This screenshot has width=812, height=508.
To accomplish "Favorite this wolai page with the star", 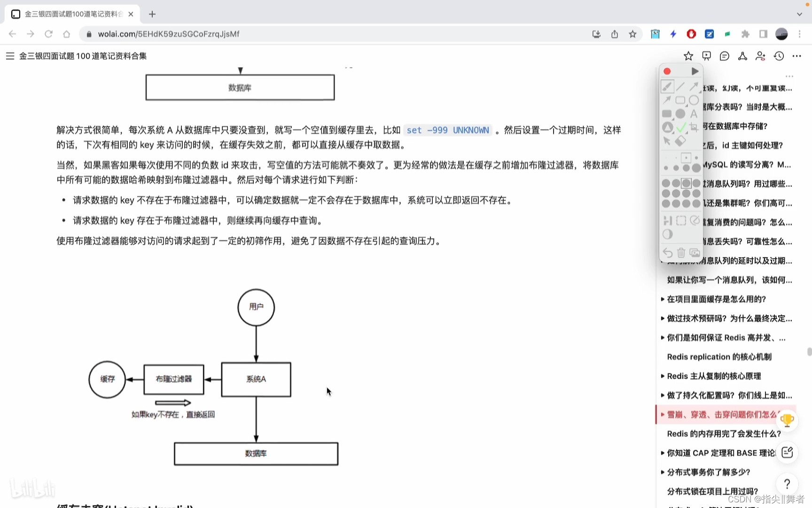I will (x=688, y=56).
